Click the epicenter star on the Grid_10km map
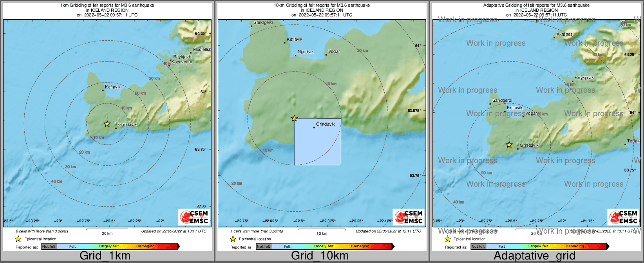This screenshot has height=263, width=644. tap(294, 118)
